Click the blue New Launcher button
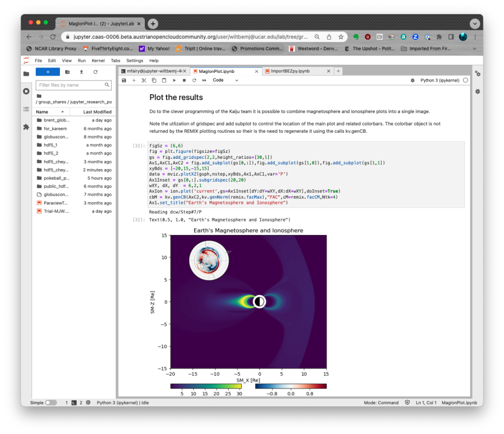This screenshot has width=504, height=434. 47,72
